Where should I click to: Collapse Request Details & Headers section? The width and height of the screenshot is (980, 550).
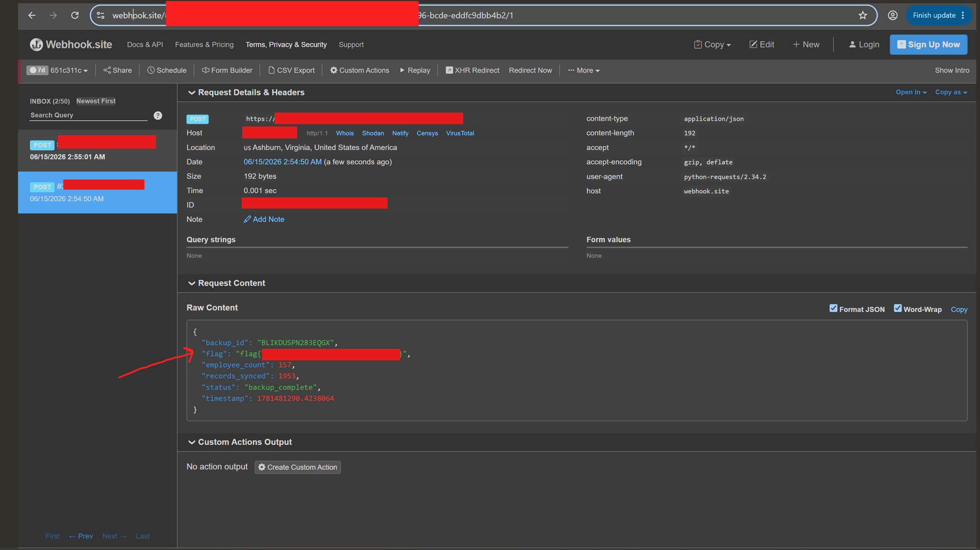[246, 92]
